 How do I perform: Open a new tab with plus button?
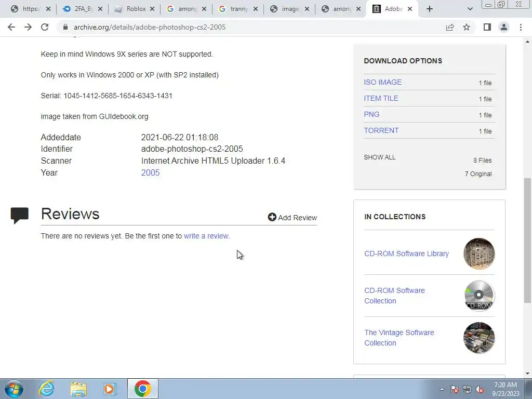[x=430, y=9]
